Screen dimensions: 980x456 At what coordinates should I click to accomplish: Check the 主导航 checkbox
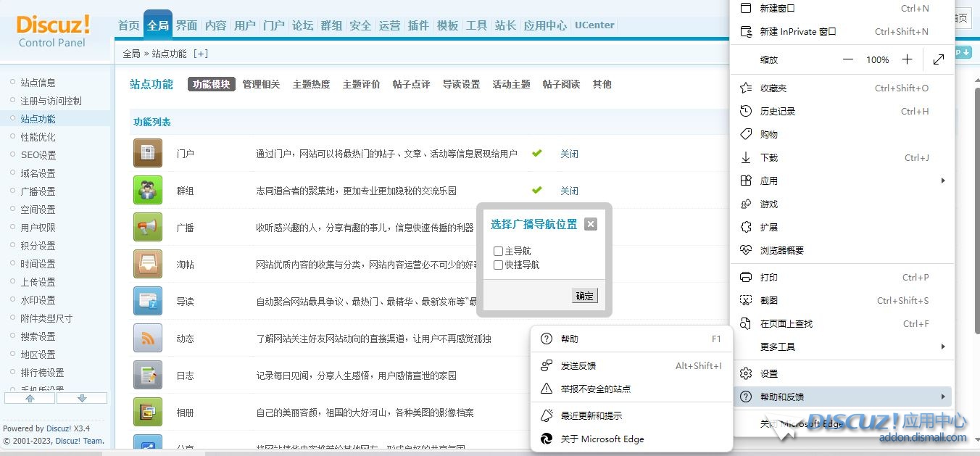pyautogui.click(x=499, y=251)
